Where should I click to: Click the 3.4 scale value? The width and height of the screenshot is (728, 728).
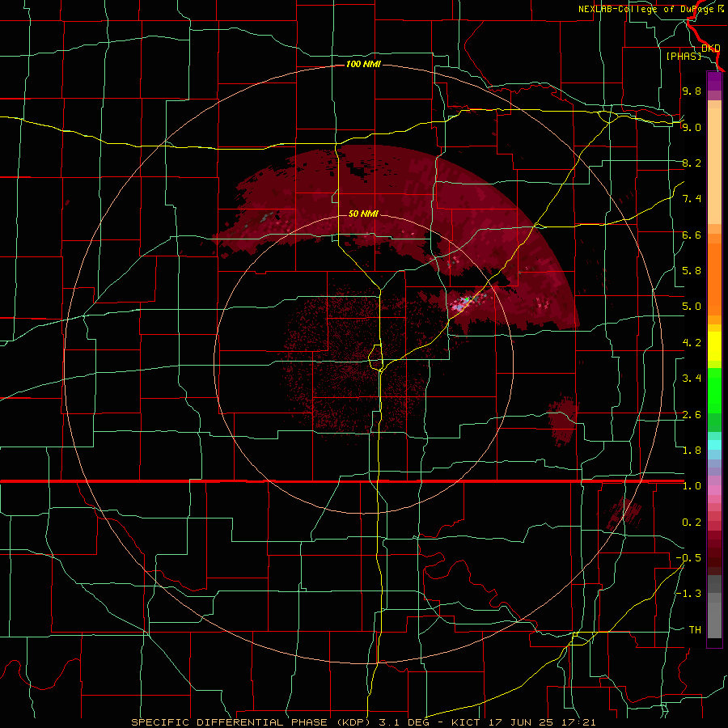692,379
